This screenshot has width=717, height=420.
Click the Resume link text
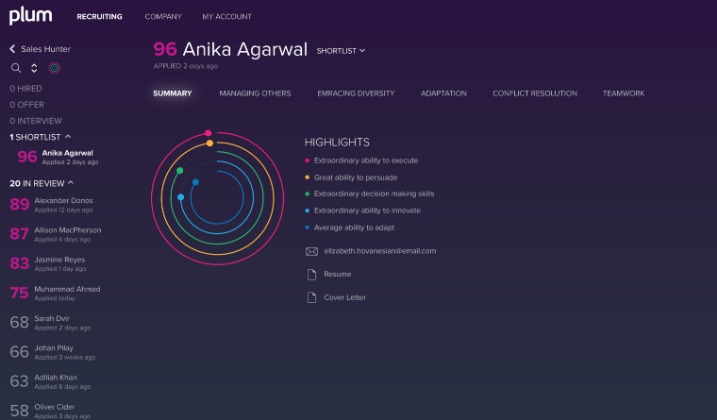[x=337, y=274]
